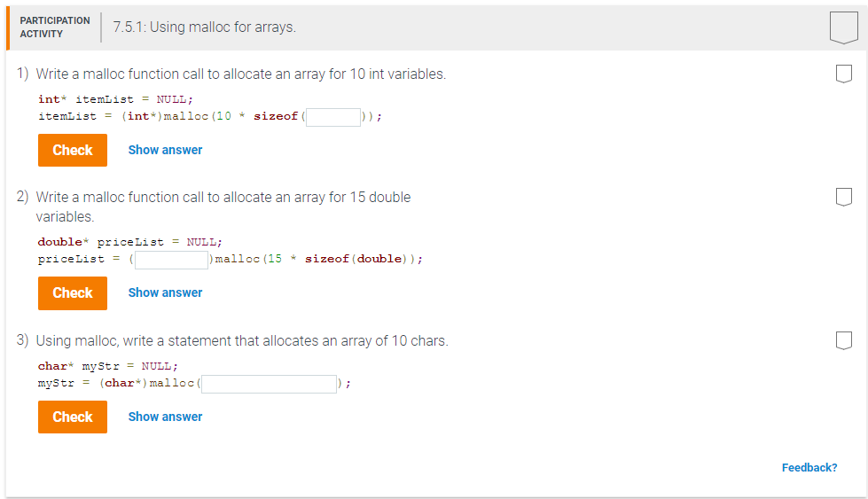Viewport: 868px width, 499px height.
Task: Click the activity completion badge in the header
Action: (x=843, y=27)
